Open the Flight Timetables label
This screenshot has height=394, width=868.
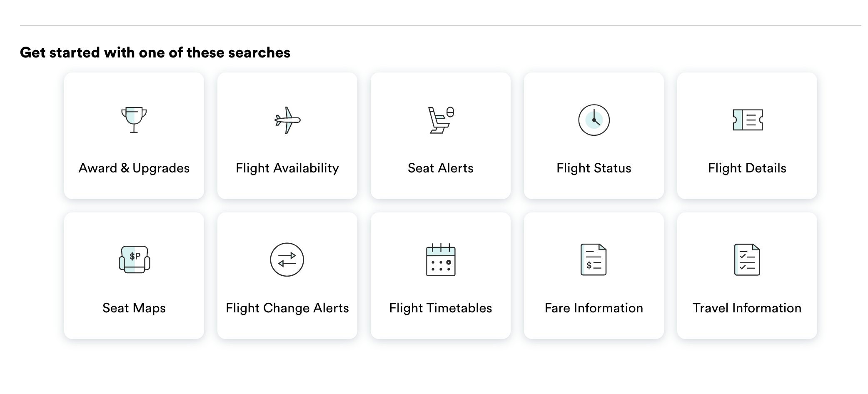pyautogui.click(x=441, y=308)
